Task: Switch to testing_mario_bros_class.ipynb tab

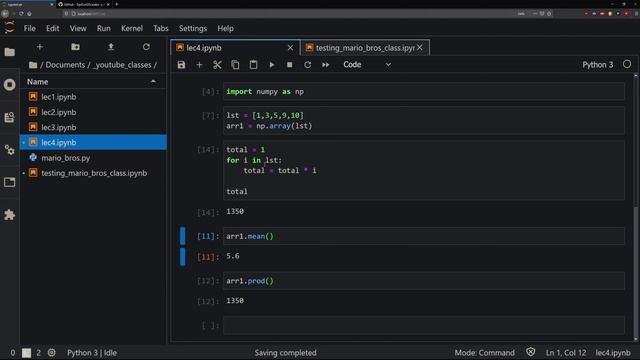Action: (365, 48)
